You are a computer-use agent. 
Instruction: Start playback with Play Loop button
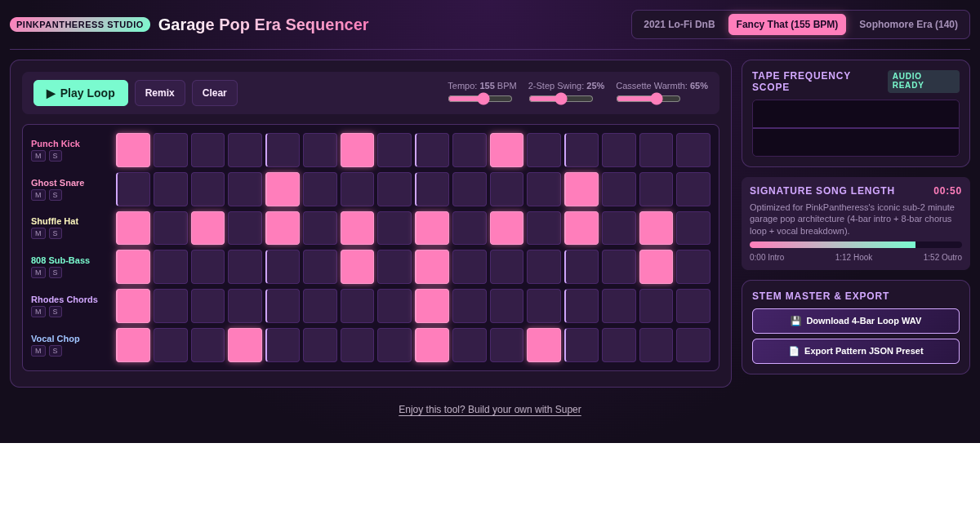[x=81, y=93]
